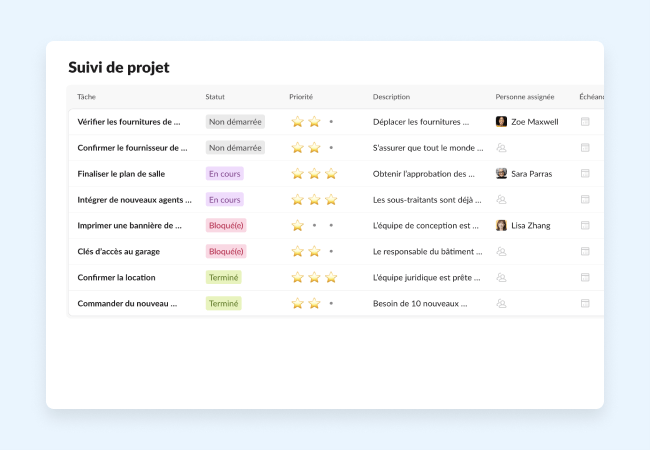Change En cours status for Intégrer de nouveaux agents
This screenshot has width=650, height=450.
[224, 200]
